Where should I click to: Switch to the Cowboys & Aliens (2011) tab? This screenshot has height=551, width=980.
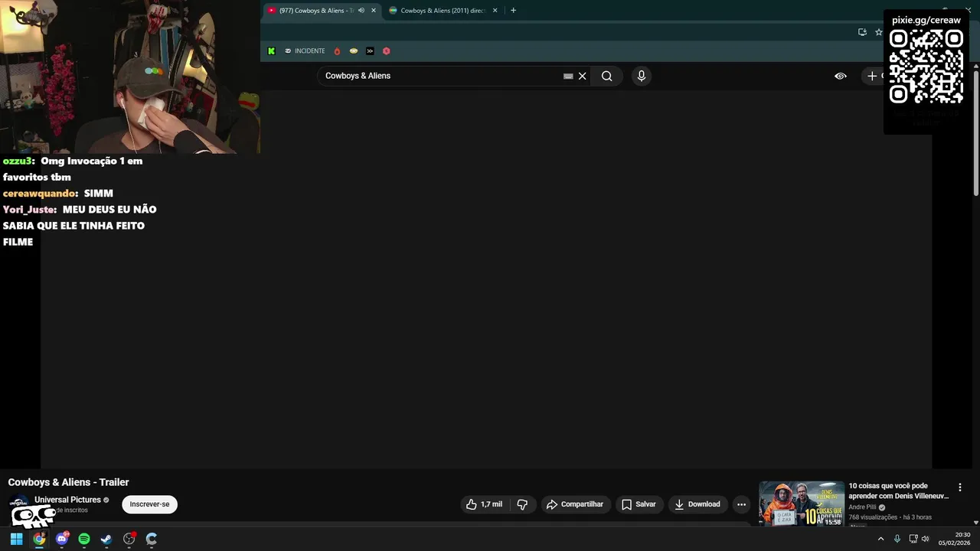[443, 11]
